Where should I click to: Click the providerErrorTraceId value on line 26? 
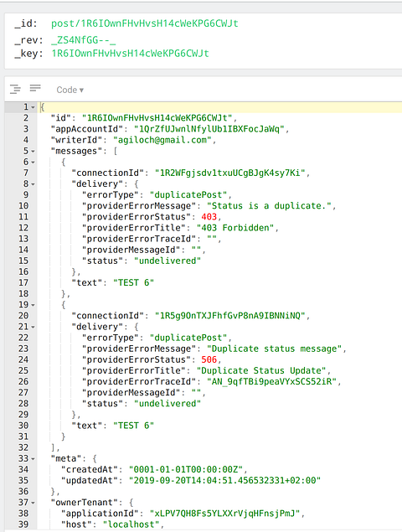[271, 382]
